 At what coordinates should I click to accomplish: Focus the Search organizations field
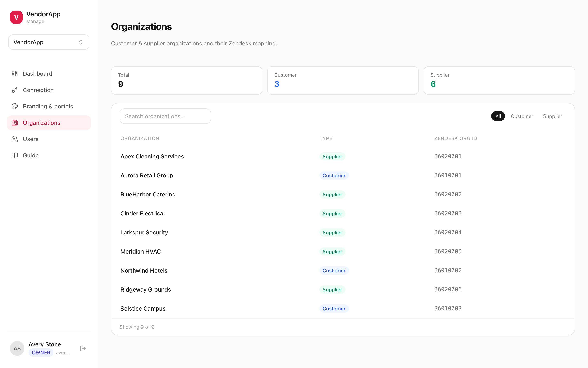pos(165,116)
